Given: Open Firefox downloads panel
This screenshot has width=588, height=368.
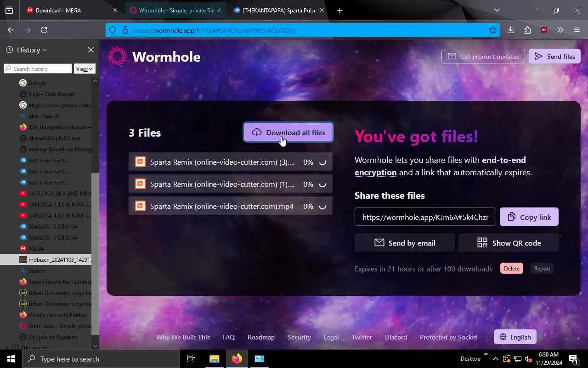Looking at the screenshot, I should point(510,30).
